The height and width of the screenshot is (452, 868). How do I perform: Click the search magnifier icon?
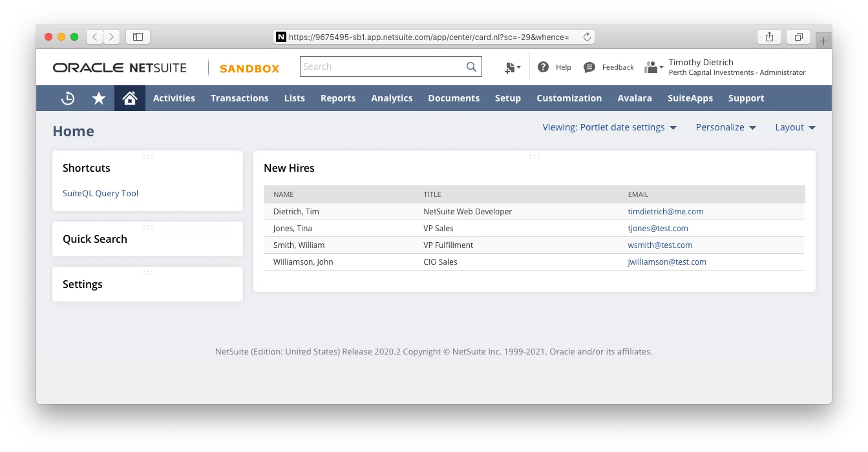(472, 67)
